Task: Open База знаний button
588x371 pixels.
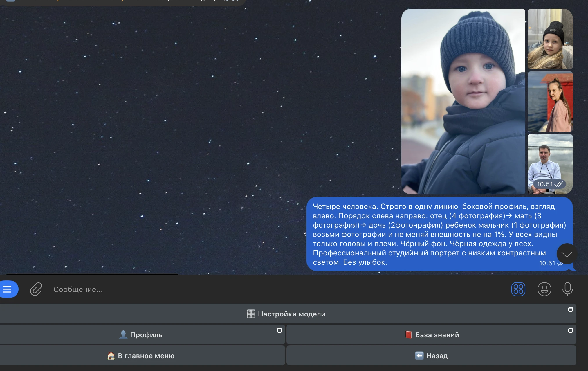Action: [431, 335]
